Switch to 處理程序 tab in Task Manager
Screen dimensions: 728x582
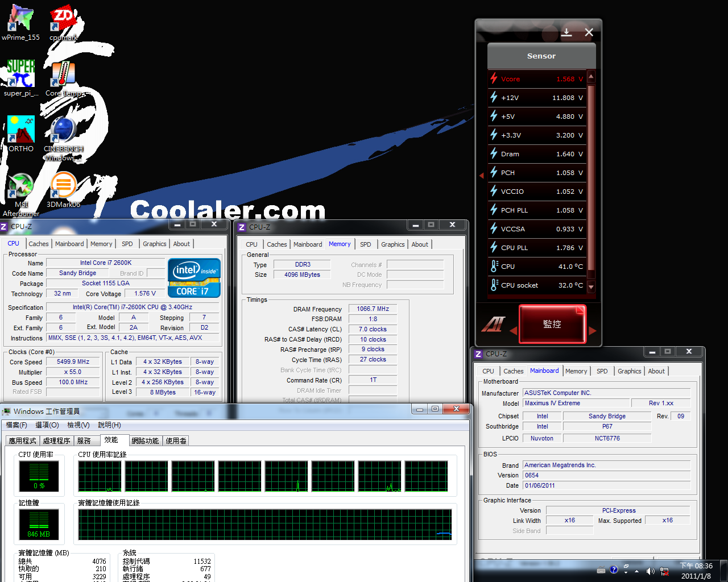pyautogui.click(x=57, y=440)
